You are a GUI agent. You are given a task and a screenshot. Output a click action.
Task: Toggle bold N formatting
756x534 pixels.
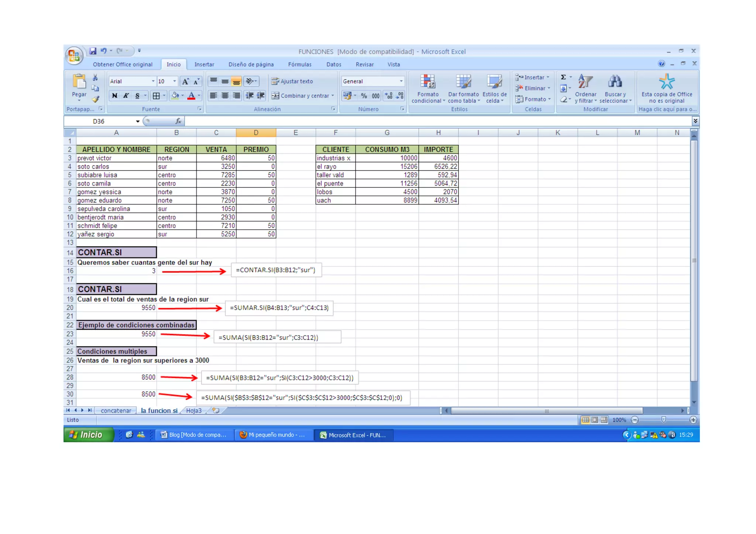click(x=115, y=96)
